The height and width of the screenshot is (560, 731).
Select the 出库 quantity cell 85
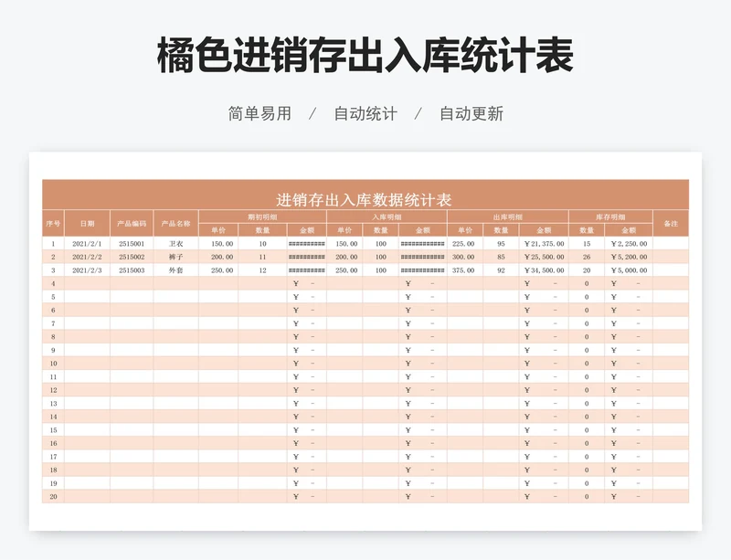pyautogui.click(x=501, y=257)
